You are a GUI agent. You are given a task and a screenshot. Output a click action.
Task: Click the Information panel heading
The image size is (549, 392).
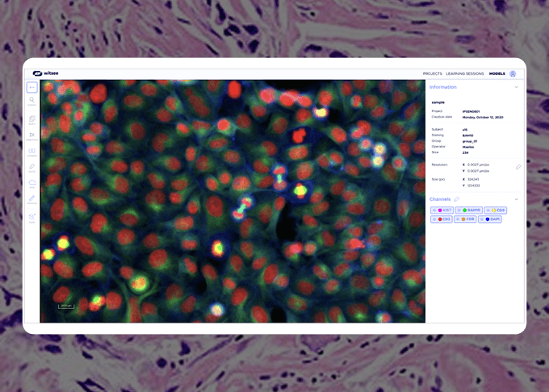point(443,87)
